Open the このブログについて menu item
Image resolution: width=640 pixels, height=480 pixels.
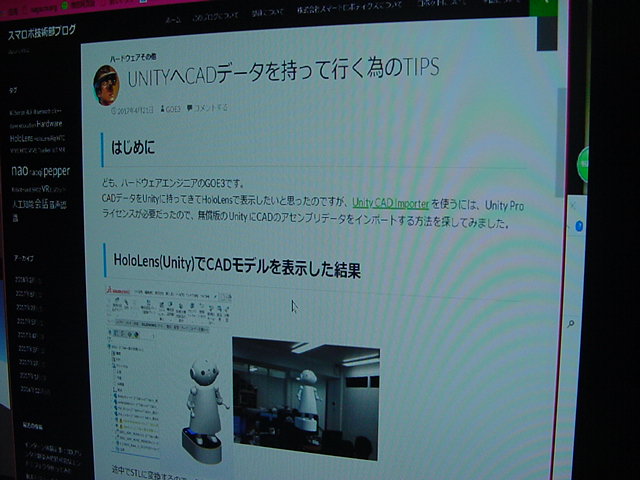coord(216,16)
